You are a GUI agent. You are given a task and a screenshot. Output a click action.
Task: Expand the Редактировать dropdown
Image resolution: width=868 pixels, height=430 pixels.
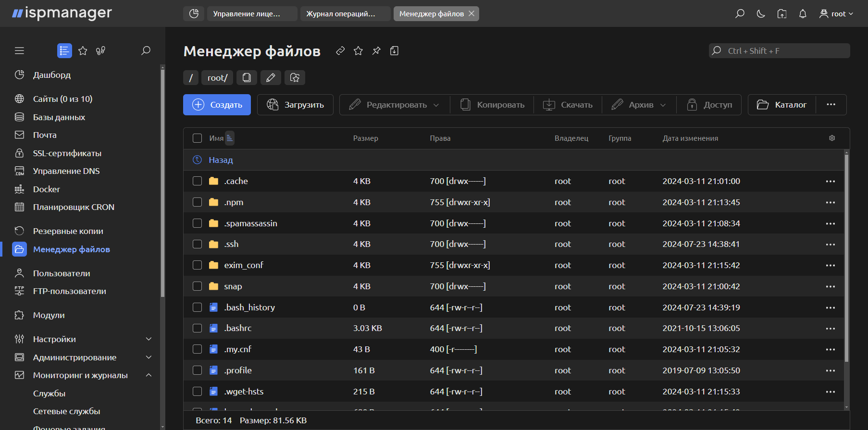(394, 105)
